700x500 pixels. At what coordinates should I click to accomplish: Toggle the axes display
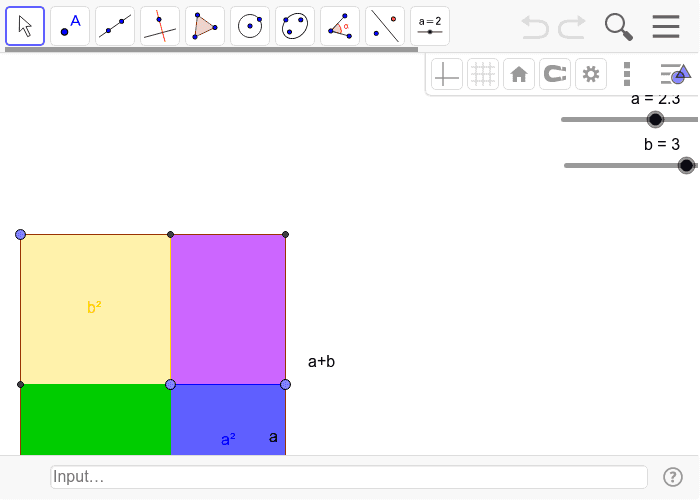(x=446, y=74)
